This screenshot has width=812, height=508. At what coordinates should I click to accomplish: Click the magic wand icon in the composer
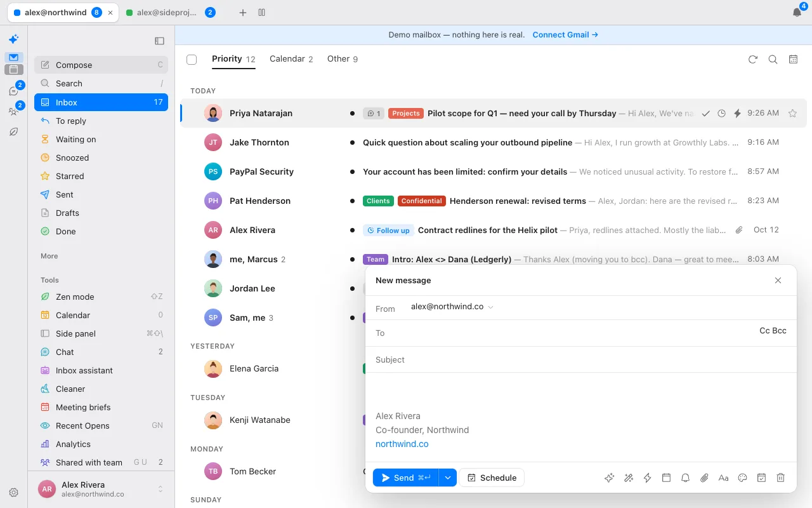pyautogui.click(x=628, y=478)
